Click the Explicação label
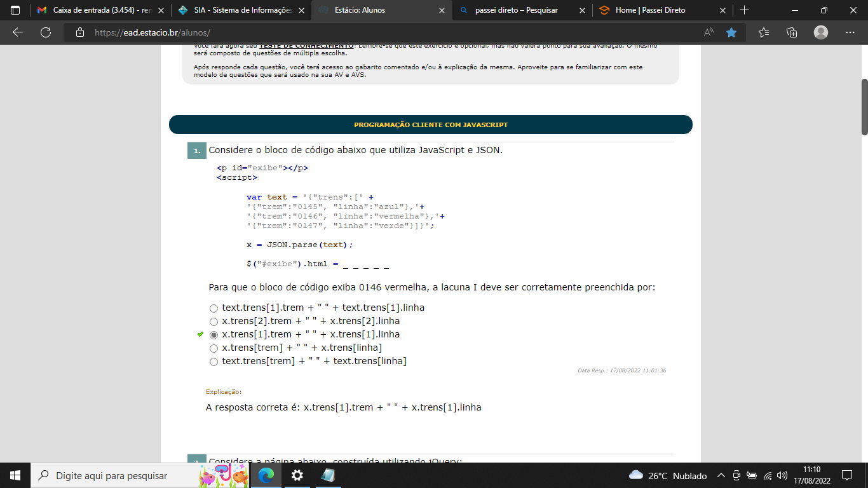This screenshot has height=488, width=868. point(224,392)
